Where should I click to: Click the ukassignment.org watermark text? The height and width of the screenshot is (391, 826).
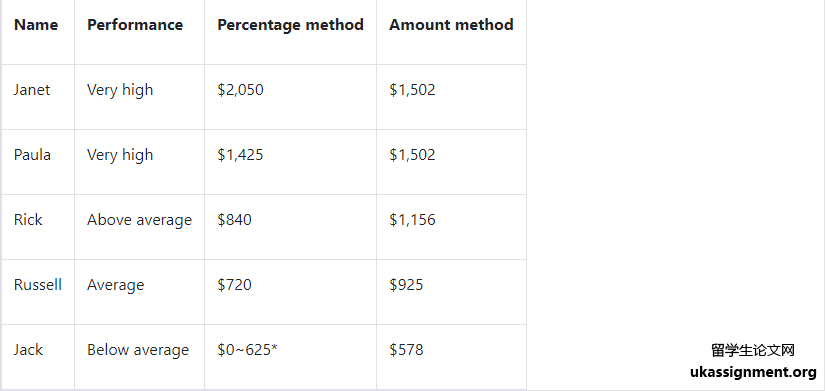click(x=753, y=372)
